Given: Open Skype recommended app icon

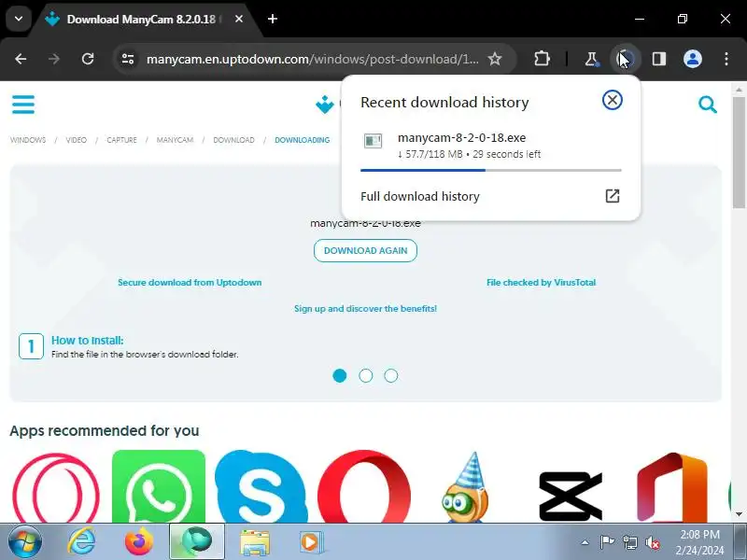Looking at the screenshot, I should pyautogui.click(x=261, y=486).
